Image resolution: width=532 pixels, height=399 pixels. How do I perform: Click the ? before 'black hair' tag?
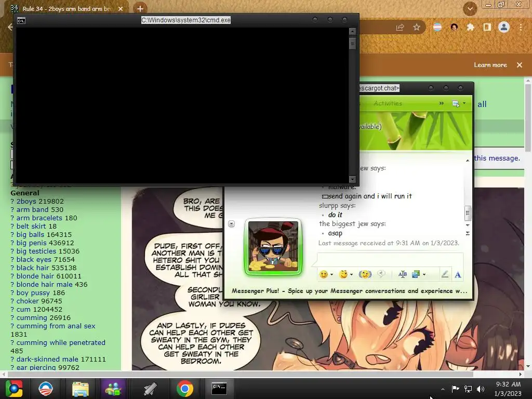(x=12, y=268)
